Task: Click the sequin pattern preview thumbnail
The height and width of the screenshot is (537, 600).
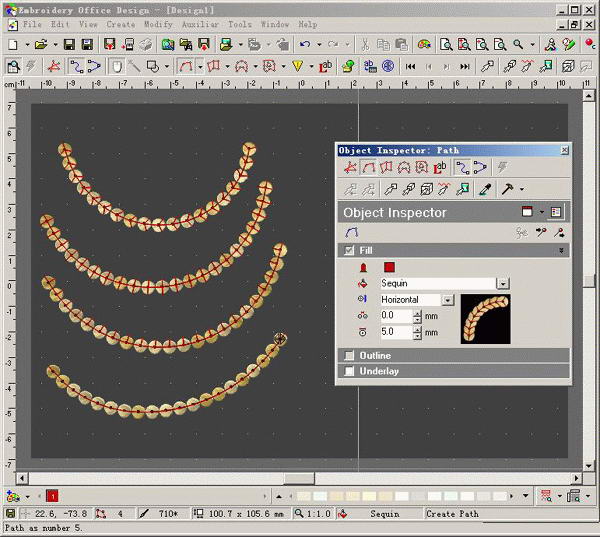Action: pos(485,319)
